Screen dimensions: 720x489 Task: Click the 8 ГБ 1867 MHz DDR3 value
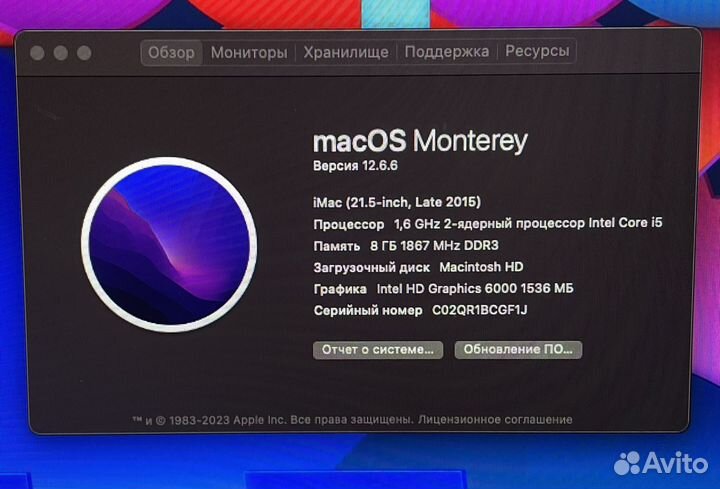coord(434,246)
